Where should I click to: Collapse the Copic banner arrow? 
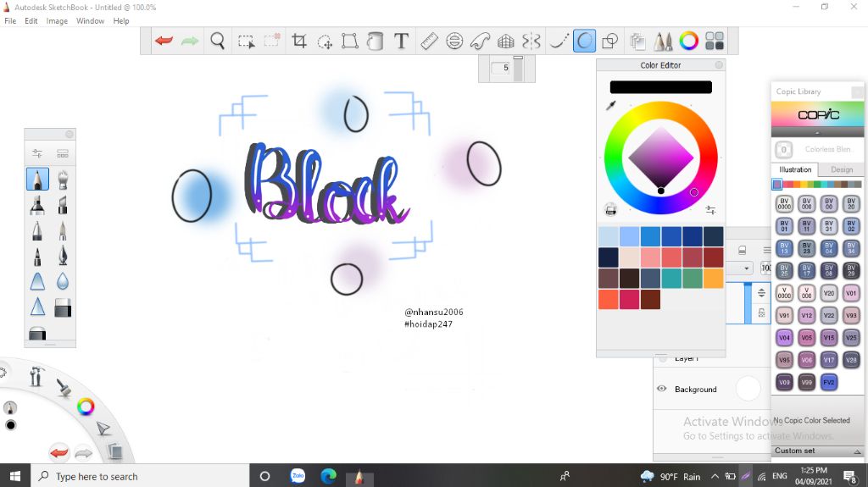[817, 133]
